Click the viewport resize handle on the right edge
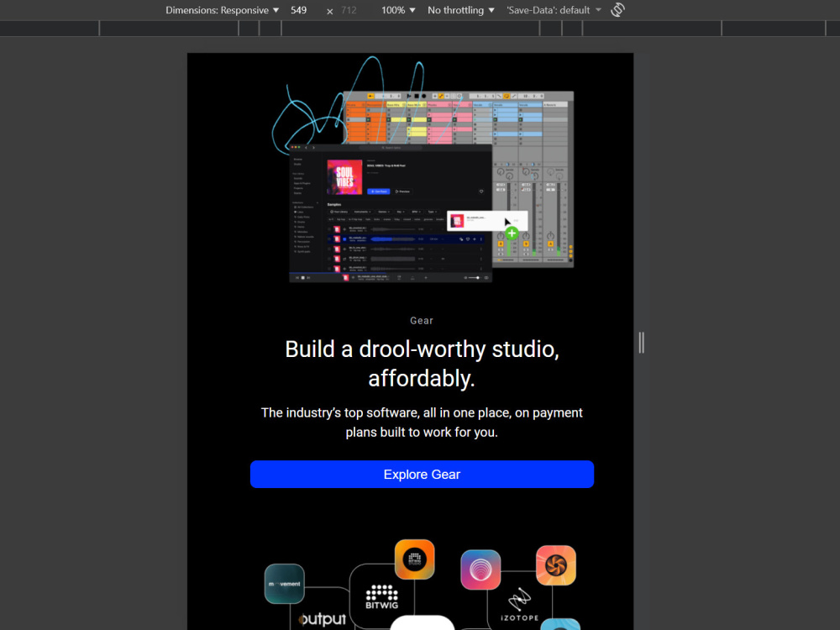 point(641,343)
